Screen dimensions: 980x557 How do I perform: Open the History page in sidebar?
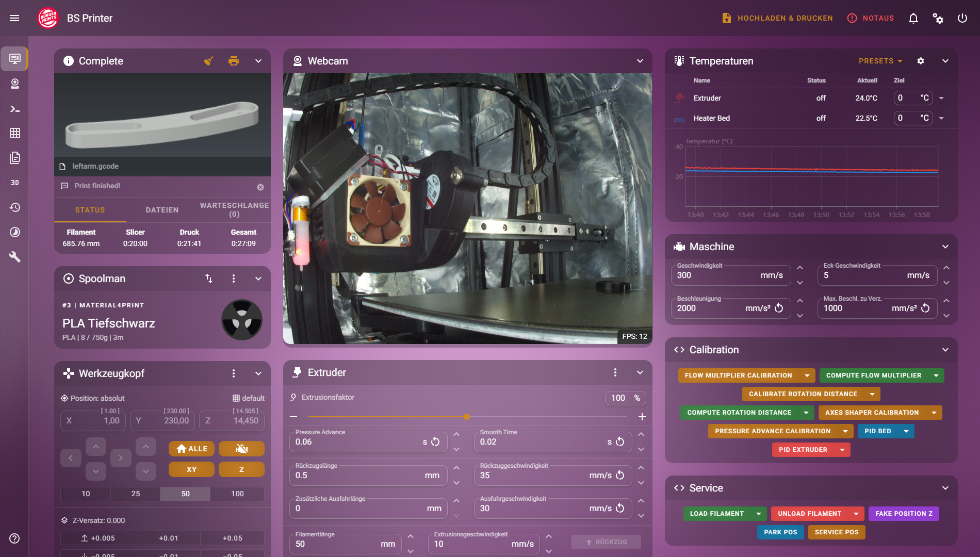pyautogui.click(x=14, y=207)
